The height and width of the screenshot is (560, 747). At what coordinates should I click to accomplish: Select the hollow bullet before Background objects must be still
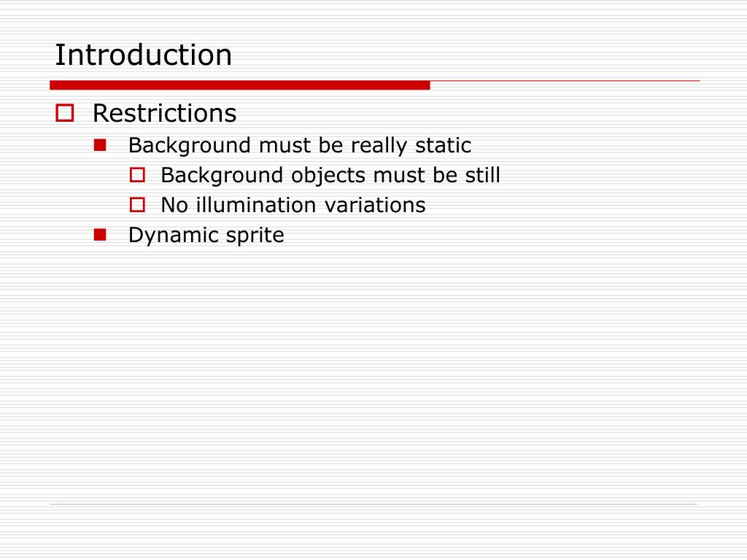[x=137, y=175]
